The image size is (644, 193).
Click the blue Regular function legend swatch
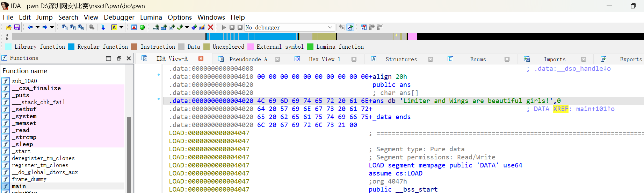coord(71,47)
